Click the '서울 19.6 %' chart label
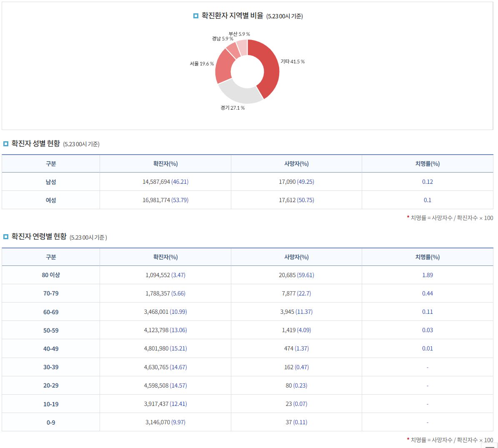Image resolution: width=498 pixels, height=448 pixels. pyautogui.click(x=202, y=64)
